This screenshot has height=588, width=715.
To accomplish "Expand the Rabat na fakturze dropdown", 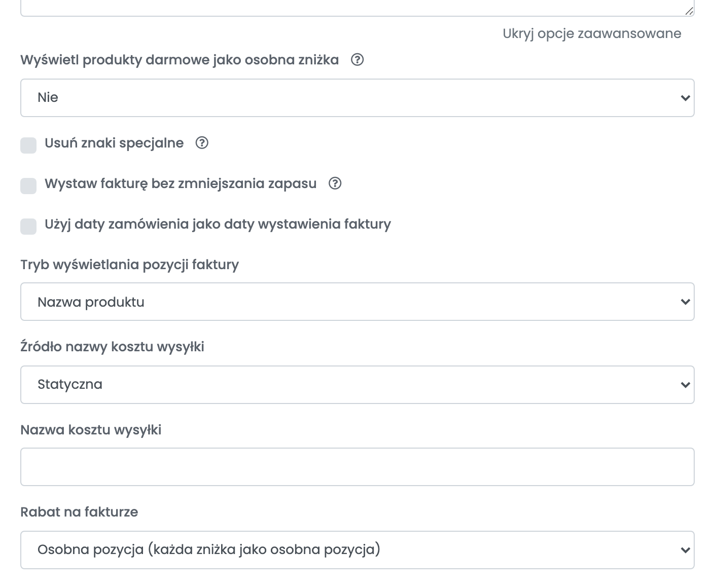I will [357, 550].
